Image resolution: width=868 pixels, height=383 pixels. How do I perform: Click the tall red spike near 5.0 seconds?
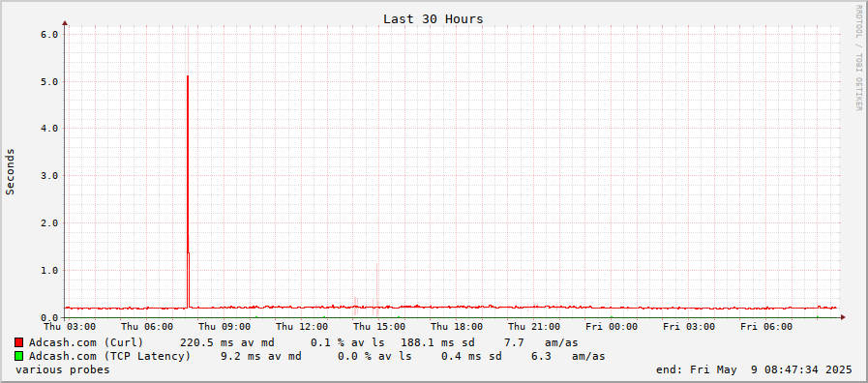click(189, 191)
